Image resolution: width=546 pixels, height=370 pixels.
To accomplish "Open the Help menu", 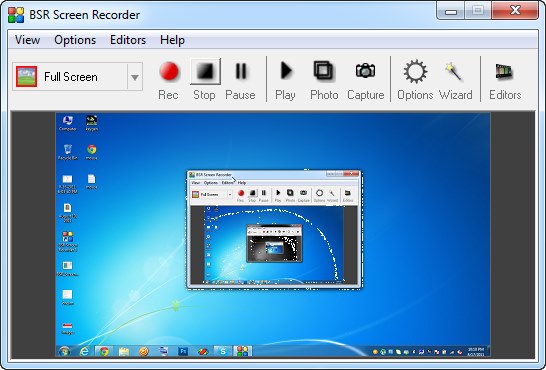I will point(172,40).
